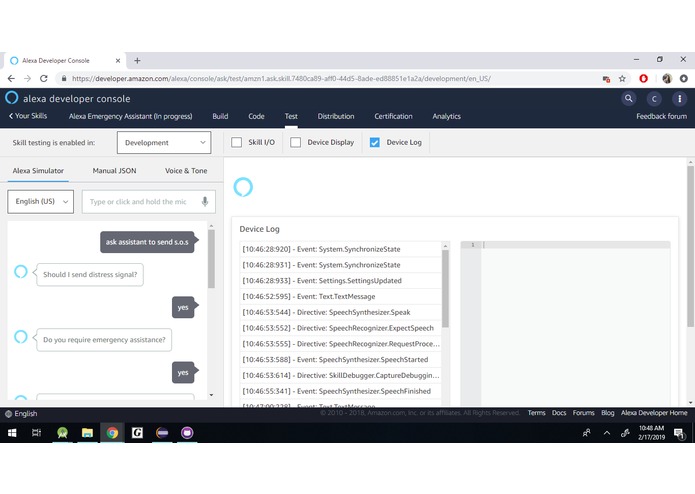
Task: Open Docs link in footer
Action: (x=559, y=413)
